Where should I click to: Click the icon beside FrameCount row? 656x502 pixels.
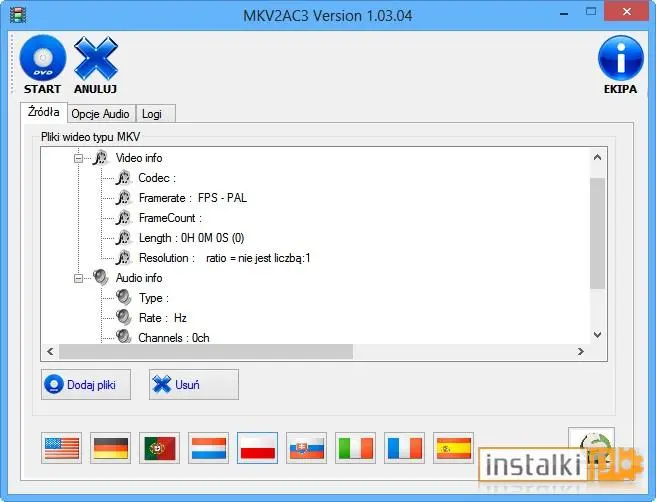click(x=124, y=218)
